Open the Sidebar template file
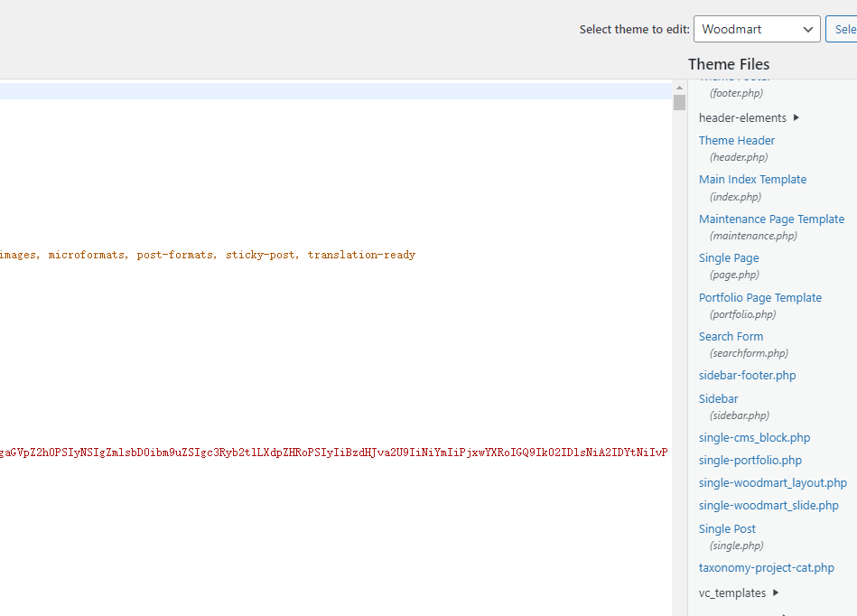The image size is (857, 616). coord(718,399)
